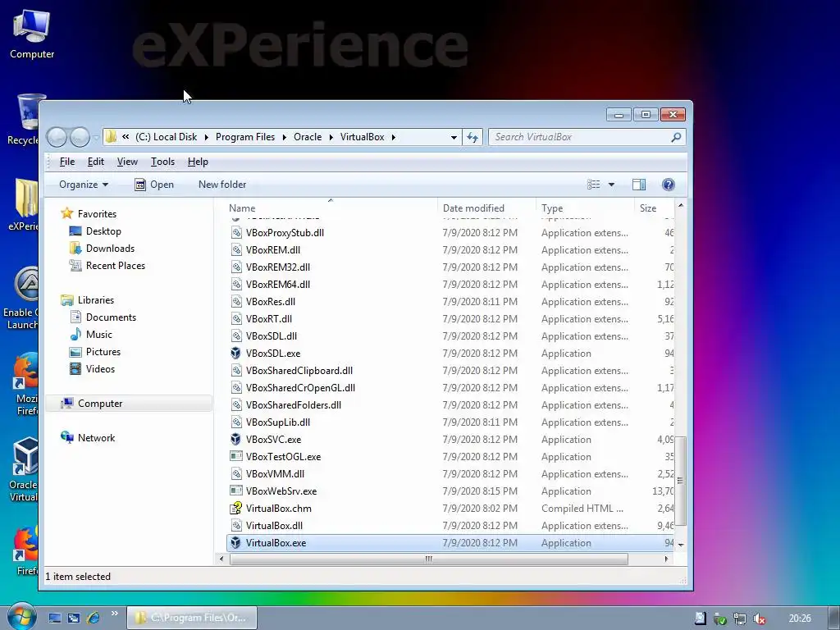Sort files by Date modified column
The width and height of the screenshot is (840, 630).
point(486,208)
